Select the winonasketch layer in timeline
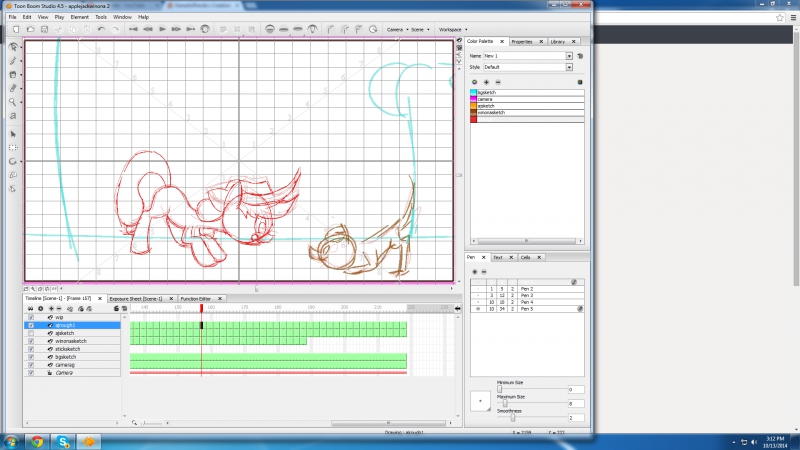800x450 pixels. [73, 341]
